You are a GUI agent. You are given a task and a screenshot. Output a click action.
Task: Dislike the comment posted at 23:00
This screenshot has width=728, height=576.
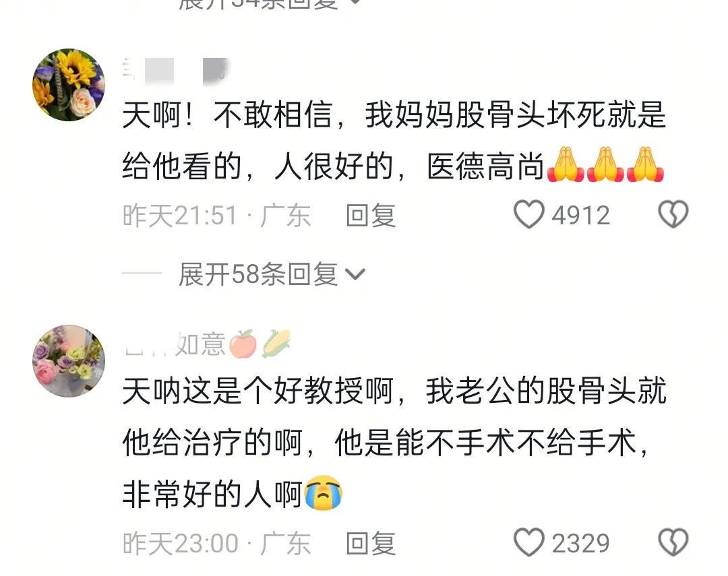(x=673, y=542)
